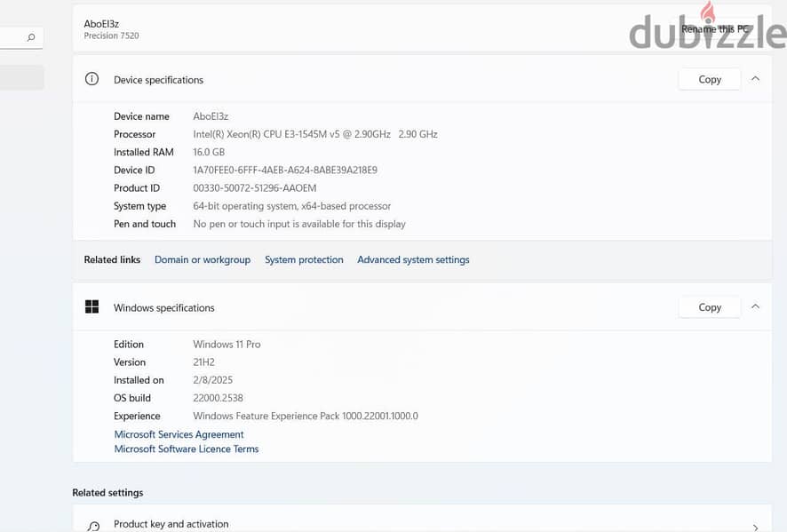Viewport: 787px width, 532px height.
Task: Click the Windows logo icon
Action: (91, 306)
